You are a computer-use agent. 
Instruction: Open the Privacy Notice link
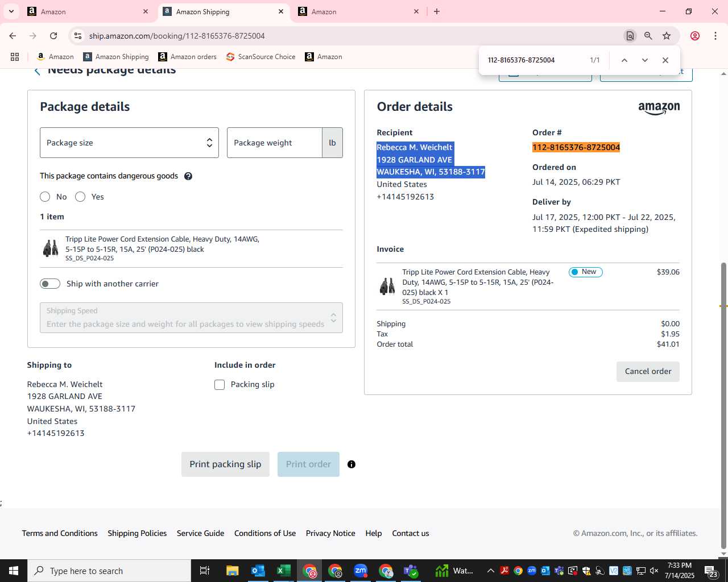tap(330, 533)
